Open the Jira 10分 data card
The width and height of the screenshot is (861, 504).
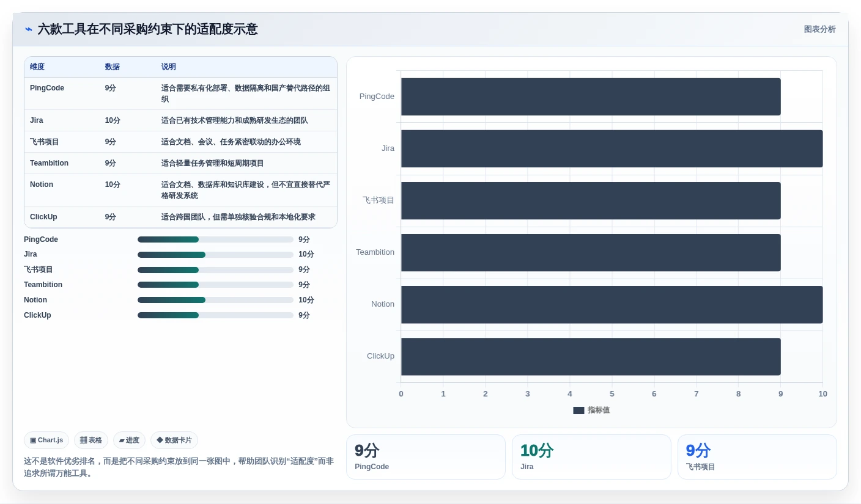[591, 457]
